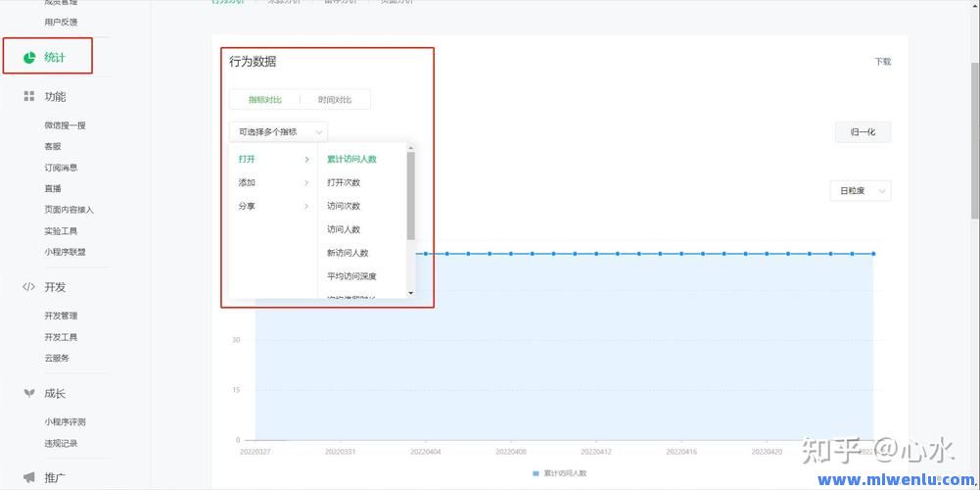Switch to the 指标对比 tab

pos(265,100)
